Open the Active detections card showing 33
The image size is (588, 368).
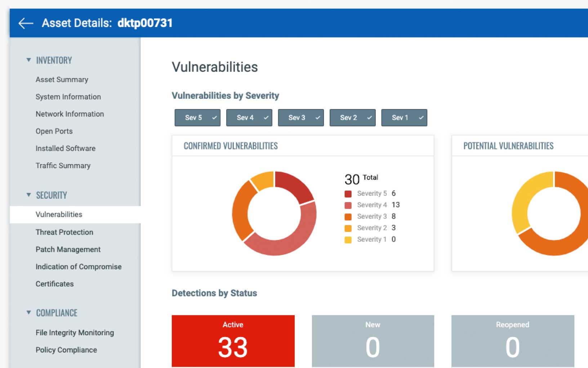(x=233, y=340)
